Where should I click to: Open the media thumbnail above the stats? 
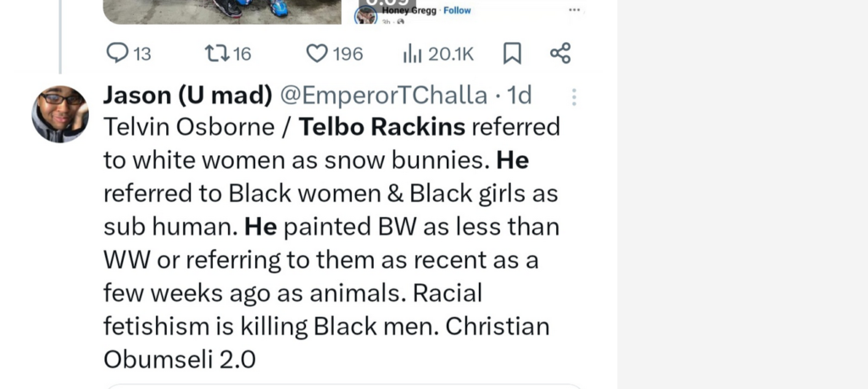[x=222, y=10]
